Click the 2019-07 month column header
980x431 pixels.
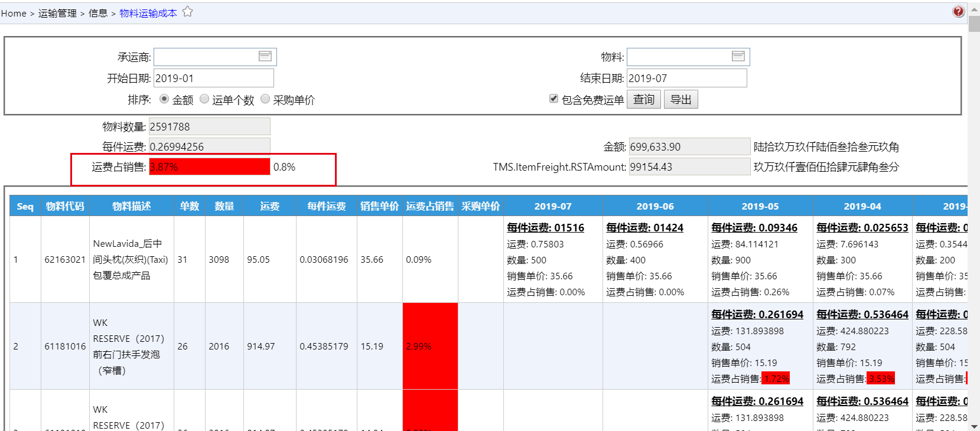pos(553,206)
